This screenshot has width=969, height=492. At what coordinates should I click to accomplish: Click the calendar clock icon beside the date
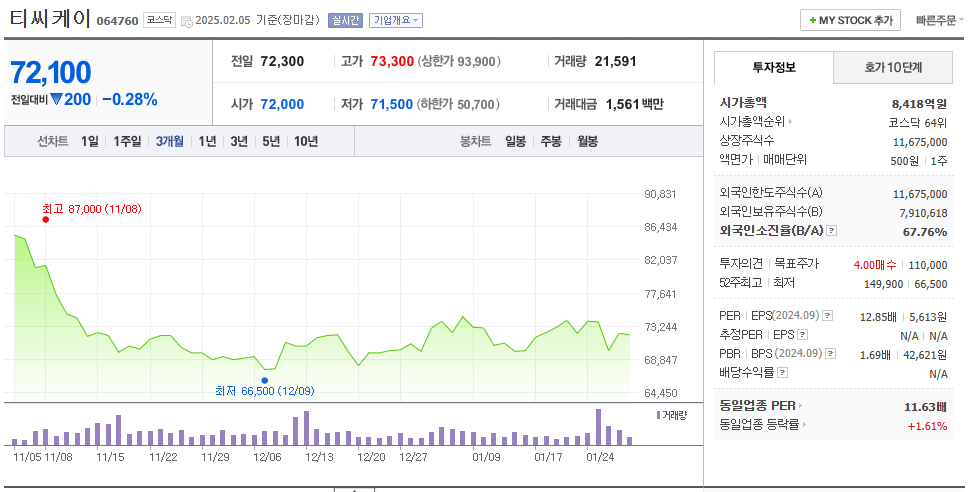point(187,22)
